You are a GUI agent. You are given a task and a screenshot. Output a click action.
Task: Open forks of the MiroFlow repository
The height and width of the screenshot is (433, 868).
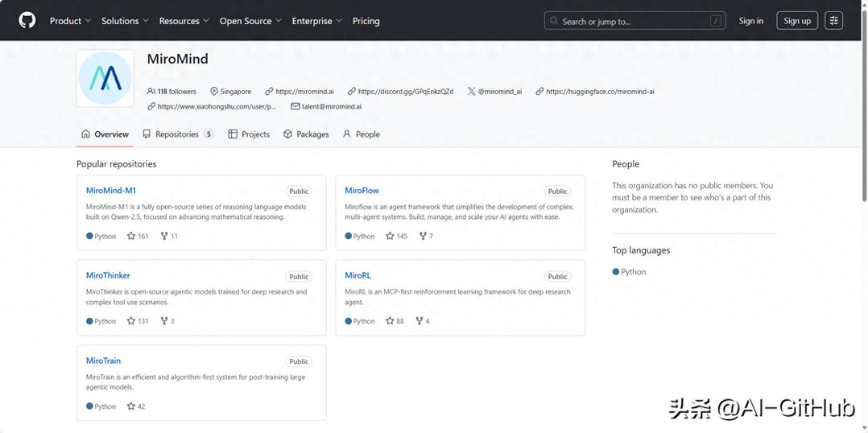tap(426, 236)
